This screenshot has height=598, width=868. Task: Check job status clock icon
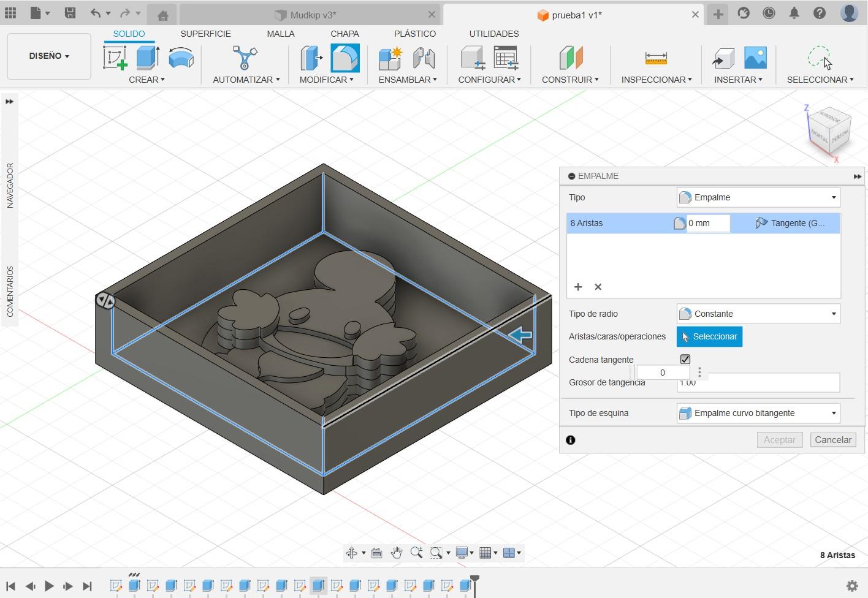click(x=769, y=13)
